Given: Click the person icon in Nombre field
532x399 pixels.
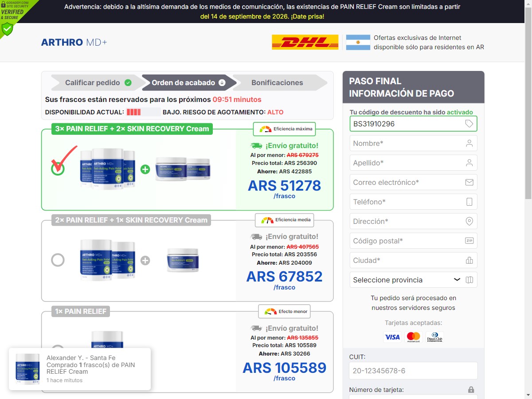Looking at the screenshot, I should pos(469,143).
